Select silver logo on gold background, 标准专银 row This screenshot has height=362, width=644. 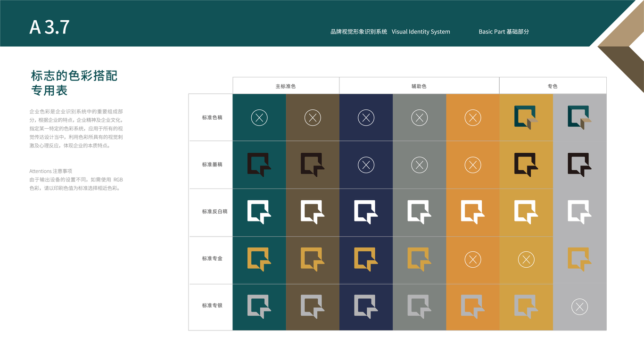pyautogui.click(x=526, y=306)
